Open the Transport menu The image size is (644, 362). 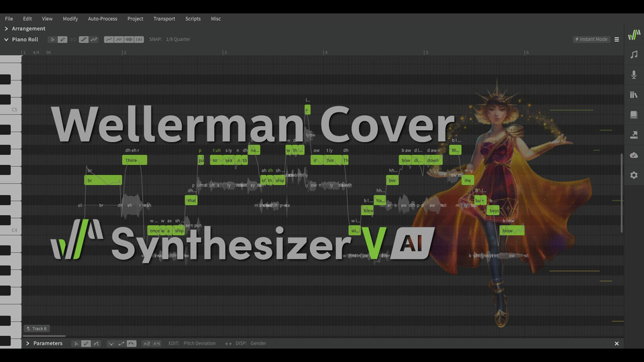[164, 19]
